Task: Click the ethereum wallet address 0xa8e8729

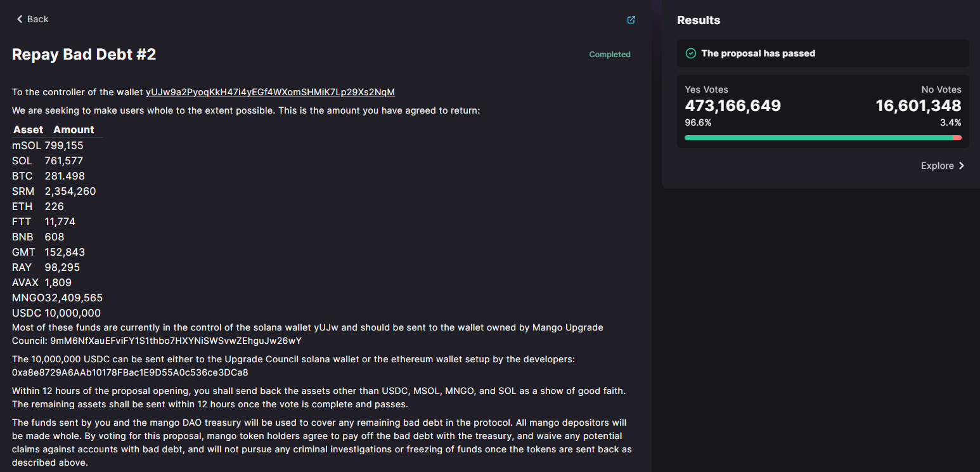Action: pyautogui.click(x=130, y=372)
